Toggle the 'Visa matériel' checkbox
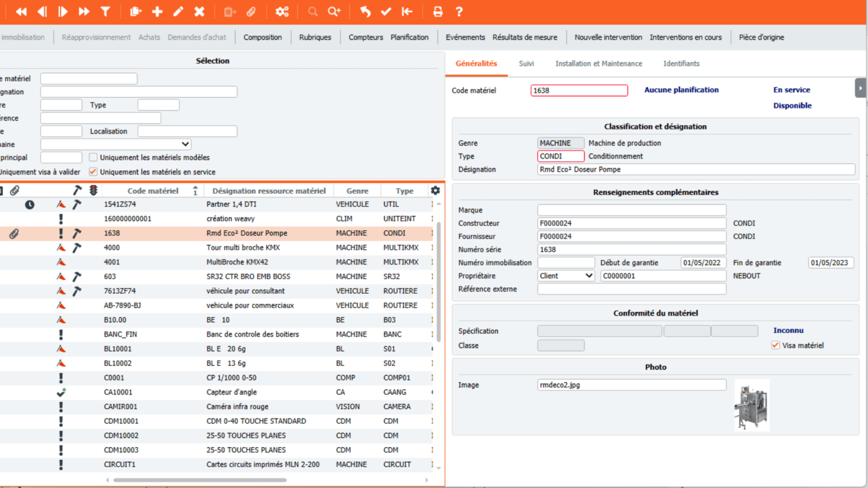Screen dimensions: 868x488 tap(776, 345)
